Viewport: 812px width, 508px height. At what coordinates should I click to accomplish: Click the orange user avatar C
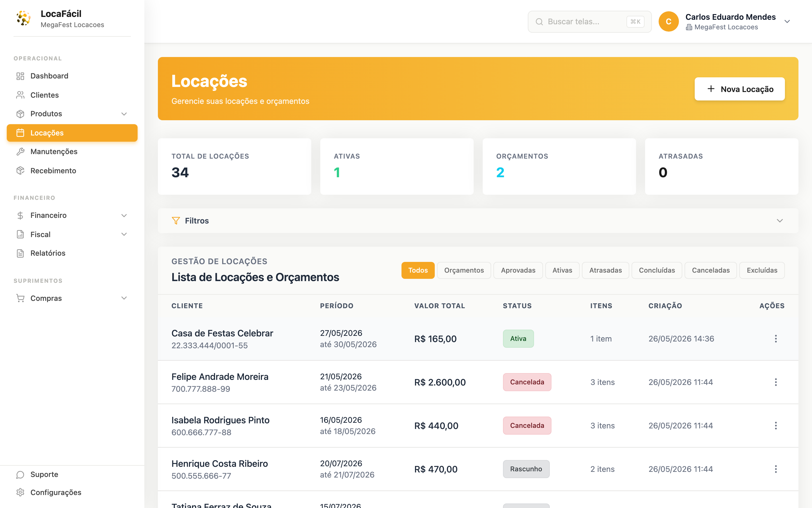pyautogui.click(x=668, y=21)
